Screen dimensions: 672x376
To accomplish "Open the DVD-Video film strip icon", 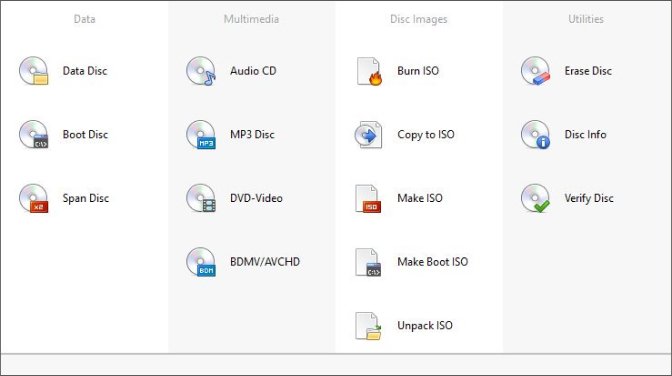I will pyautogui.click(x=201, y=198).
